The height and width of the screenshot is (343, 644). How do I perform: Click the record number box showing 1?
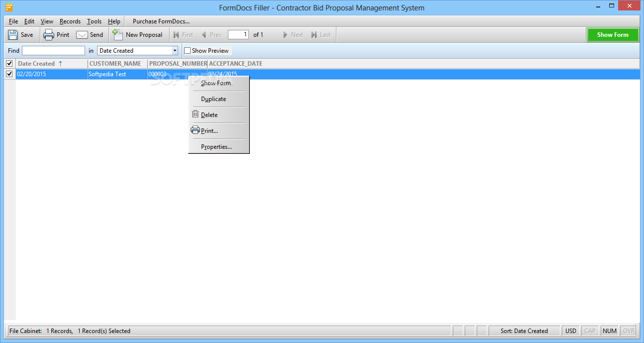238,35
